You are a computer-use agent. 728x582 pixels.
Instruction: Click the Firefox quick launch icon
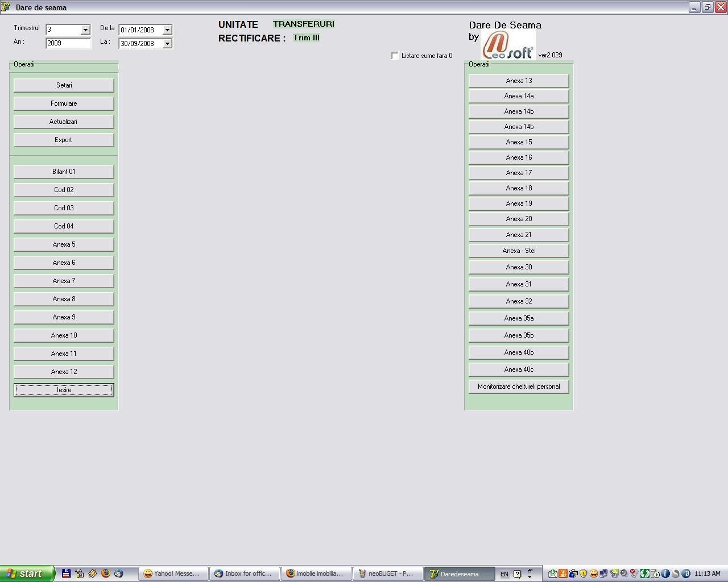point(105,573)
